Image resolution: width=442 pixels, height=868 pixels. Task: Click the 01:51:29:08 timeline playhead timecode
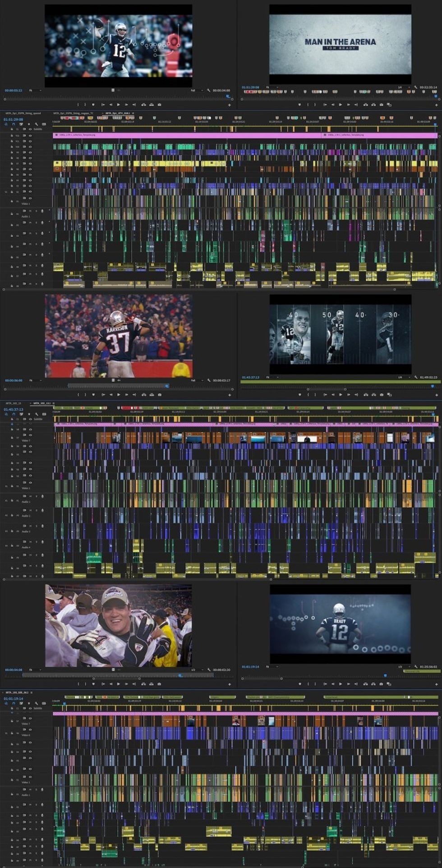pos(13,120)
